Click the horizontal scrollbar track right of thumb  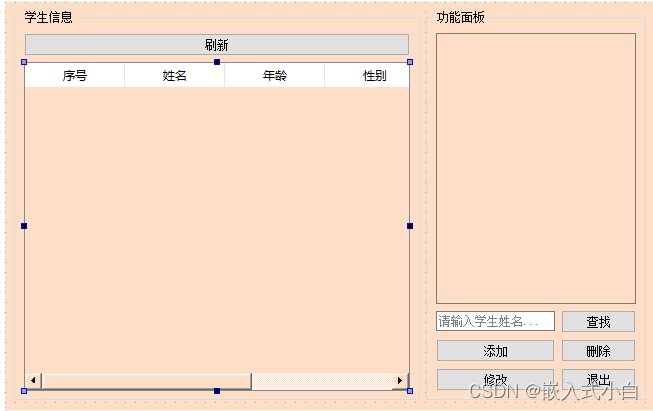tap(322, 381)
